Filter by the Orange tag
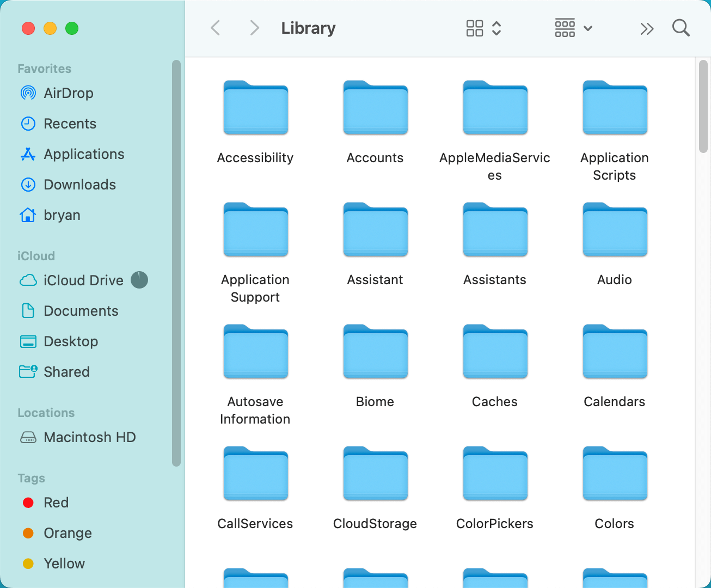Viewport: 711px width, 588px height. (68, 533)
